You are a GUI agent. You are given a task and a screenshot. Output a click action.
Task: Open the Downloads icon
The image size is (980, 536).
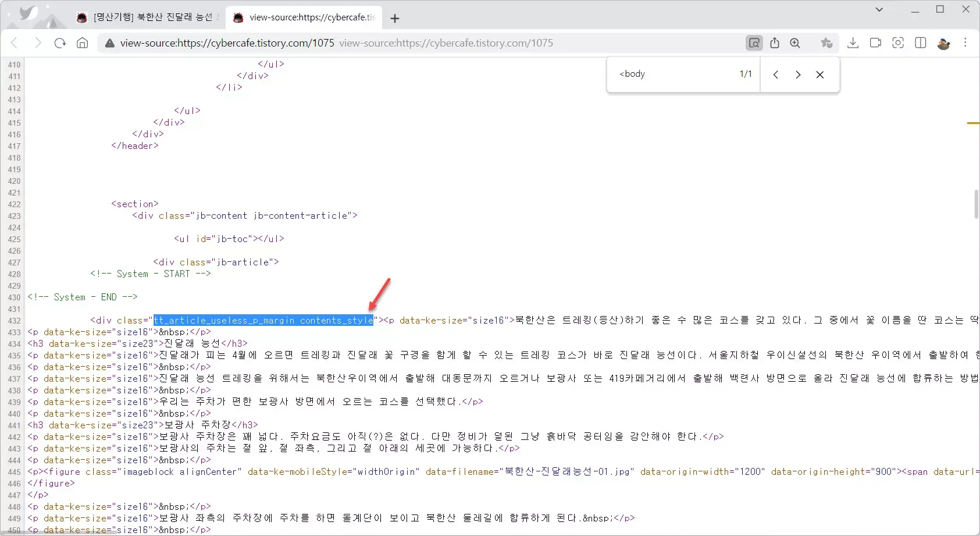(853, 43)
